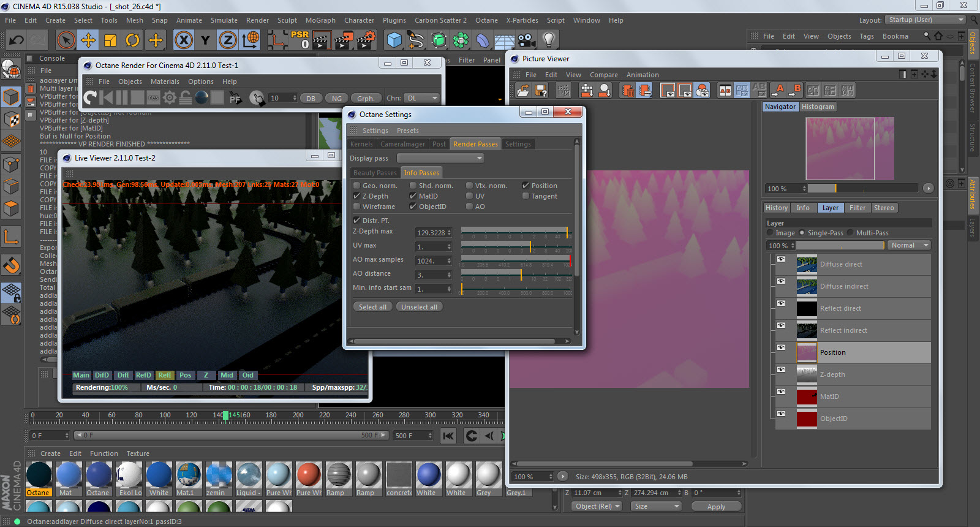Toggle the Octane lock resolution icon
Viewport: 980px width, 527px height.
186,97
